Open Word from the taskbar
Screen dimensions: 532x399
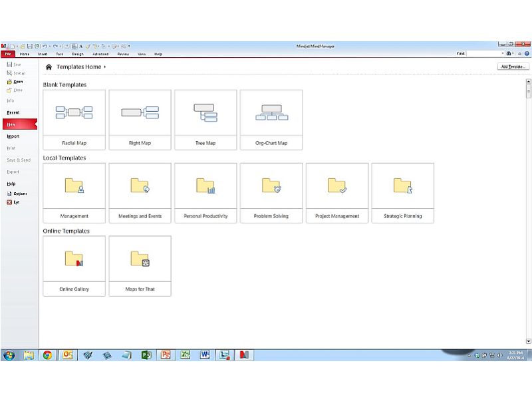pyautogui.click(x=205, y=355)
